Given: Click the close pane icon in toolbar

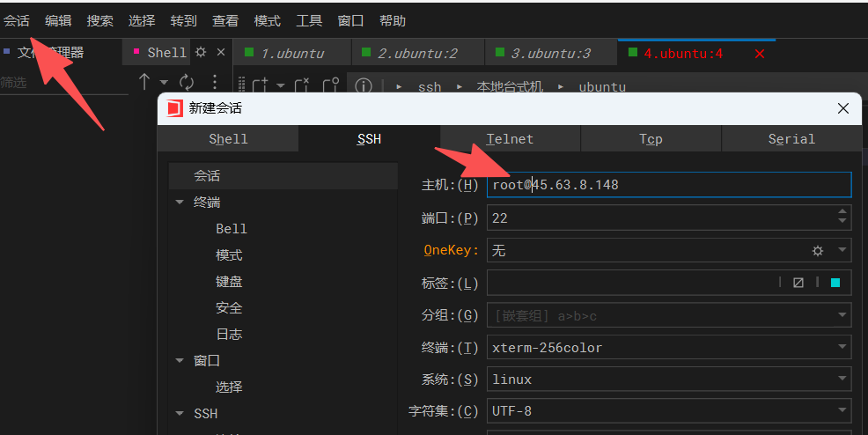Looking at the screenshot, I should coord(302,85).
